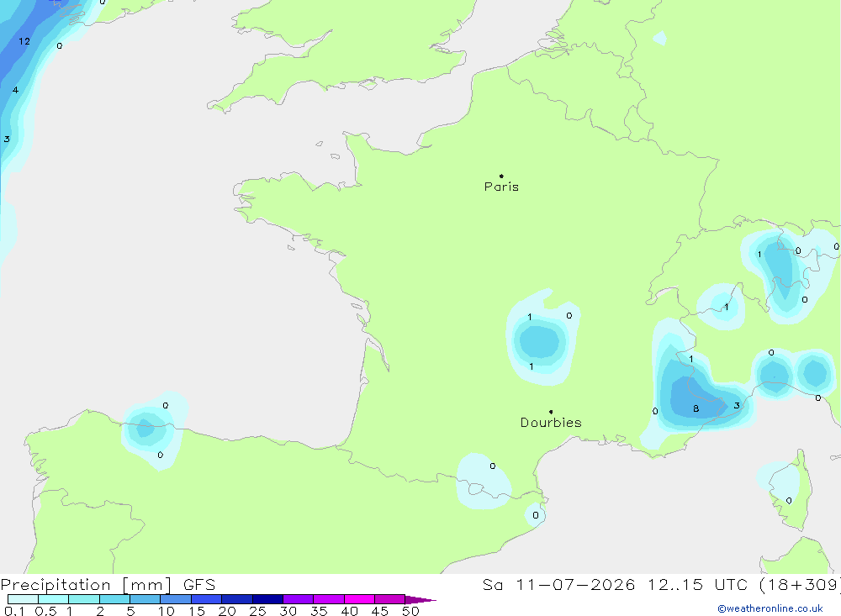Click the Paris city label
The image size is (841, 616).
click(x=501, y=187)
